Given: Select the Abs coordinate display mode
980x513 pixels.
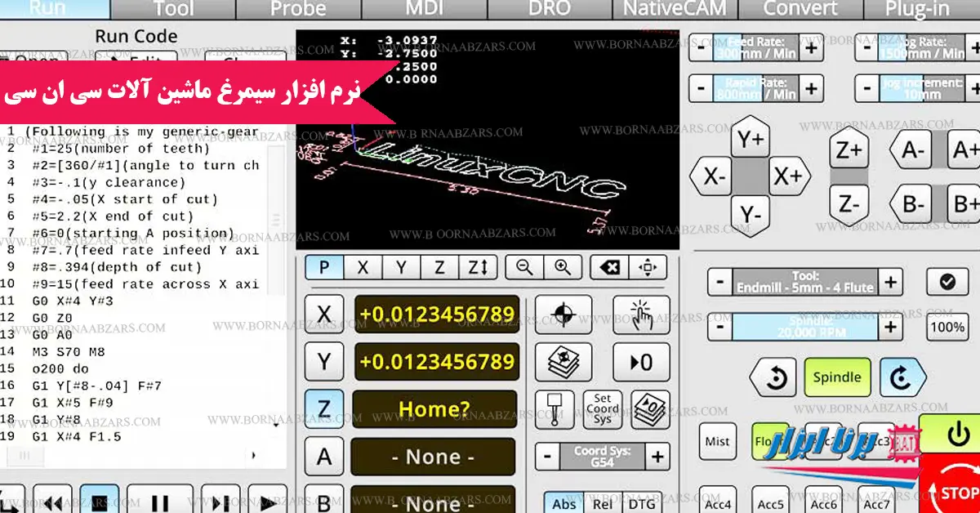Looking at the screenshot, I should coord(564,503).
